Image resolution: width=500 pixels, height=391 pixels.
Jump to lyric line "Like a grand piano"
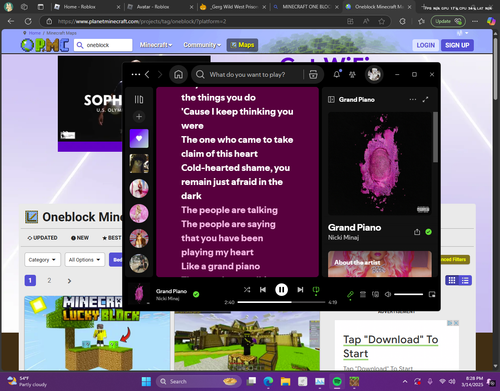click(x=221, y=266)
